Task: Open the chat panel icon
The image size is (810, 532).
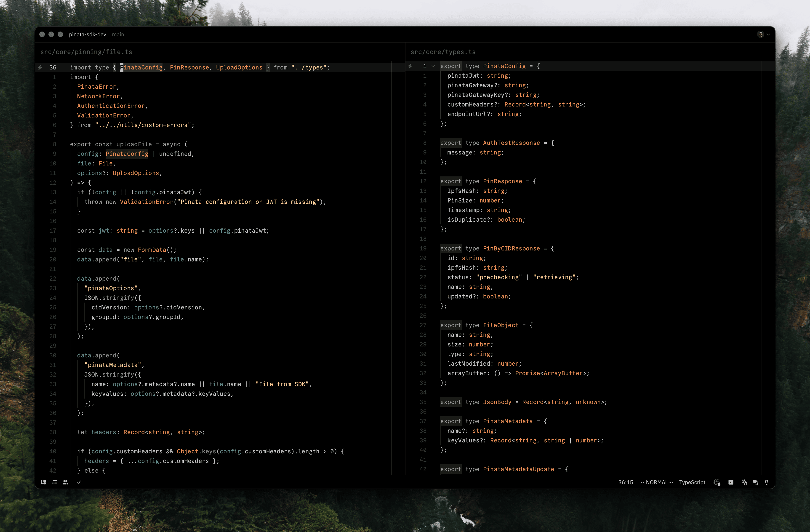Action: click(755, 482)
